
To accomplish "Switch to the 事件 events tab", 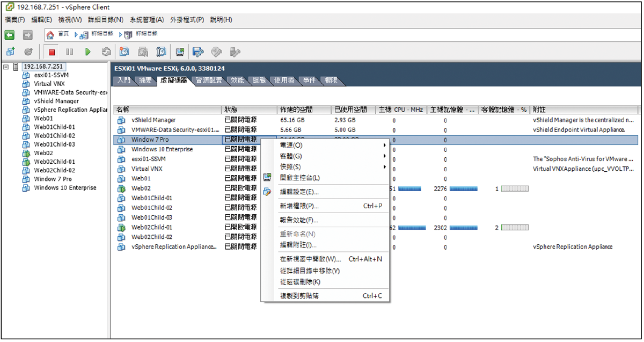I will (x=309, y=81).
